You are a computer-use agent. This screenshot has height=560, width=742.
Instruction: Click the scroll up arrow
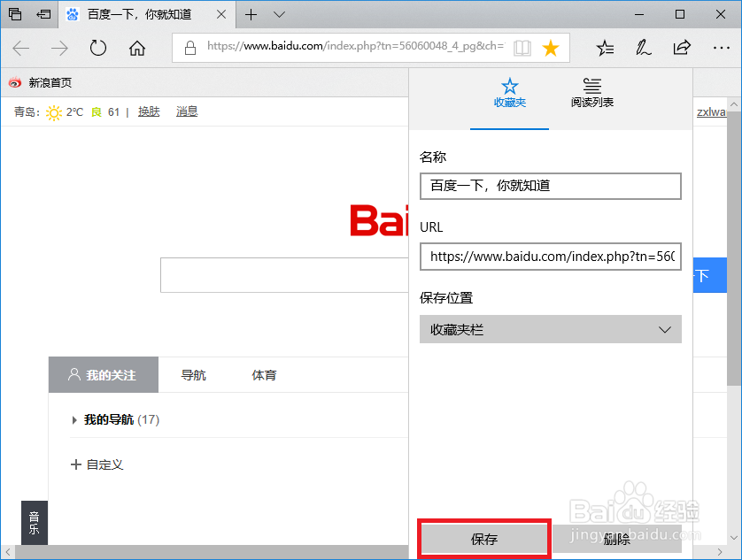click(734, 104)
